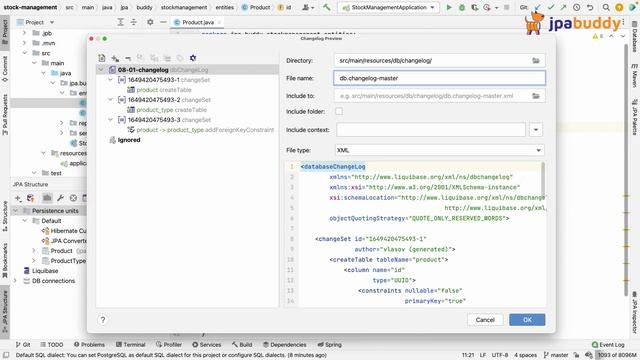640x360 pixels.
Task: Click the UTF-8 encoding in status bar
Action: [x=500, y=355]
